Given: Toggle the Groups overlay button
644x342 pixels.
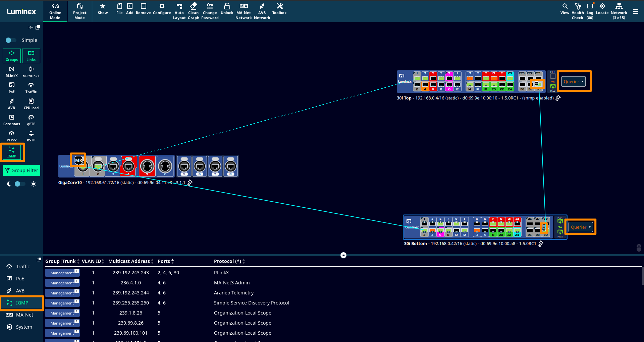Looking at the screenshot, I should tap(12, 56).
